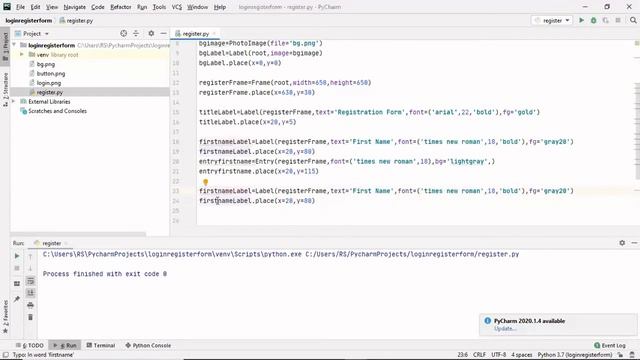Click the PyCharm update info icon
Image resolution: width=640 pixels, height=360 pixels.
[487, 321]
